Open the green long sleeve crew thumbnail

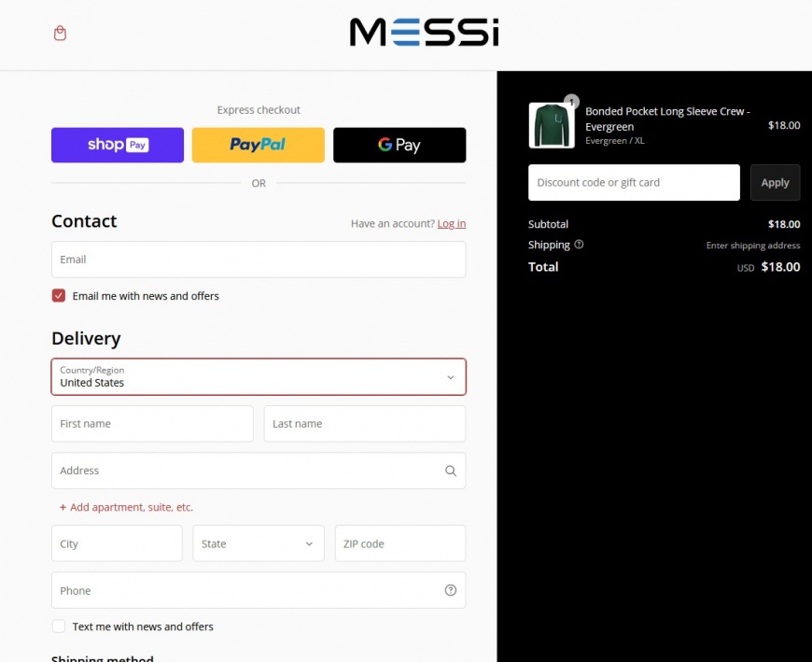[x=552, y=125]
